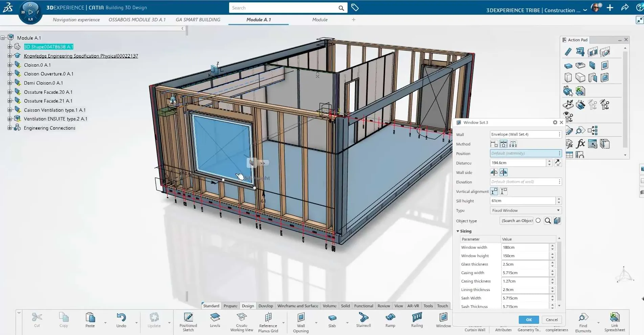Select the Wall Opening tool

click(x=301, y=322)
